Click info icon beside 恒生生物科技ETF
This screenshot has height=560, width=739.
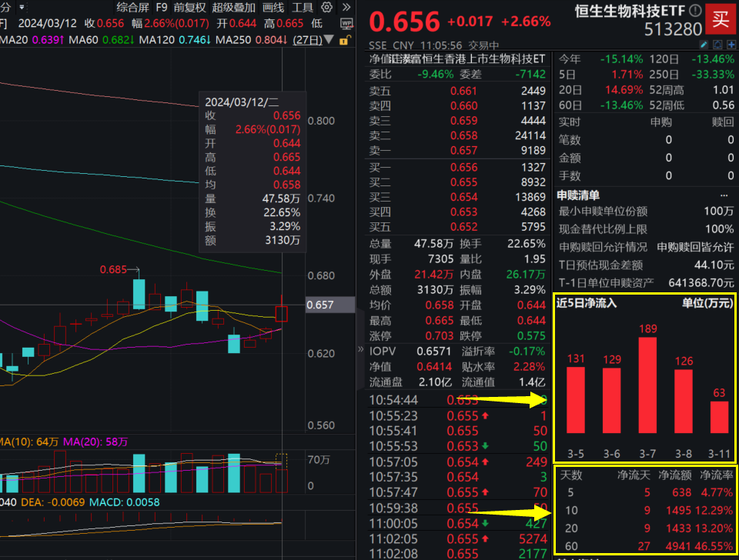click(695, 10)
